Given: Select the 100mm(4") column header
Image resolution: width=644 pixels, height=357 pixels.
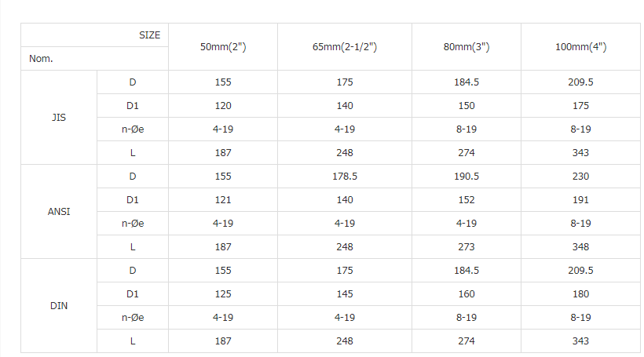Looking at the screenshot, I should coord(580,47).
